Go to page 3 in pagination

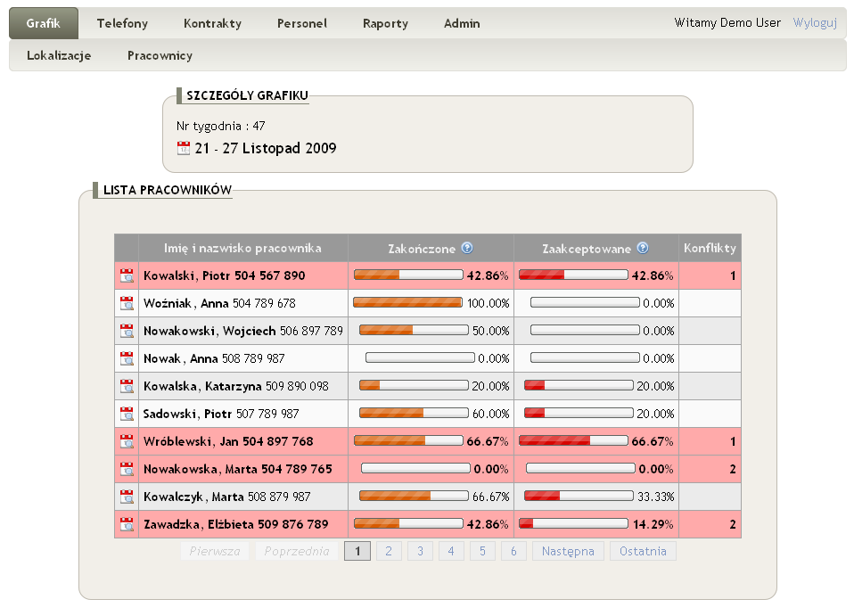coord(420,552)
